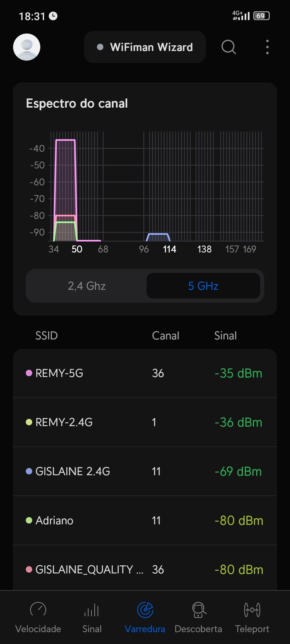Select the GISLAINE_QUALITY network row
290x644 pixels.
coord(145,569)
